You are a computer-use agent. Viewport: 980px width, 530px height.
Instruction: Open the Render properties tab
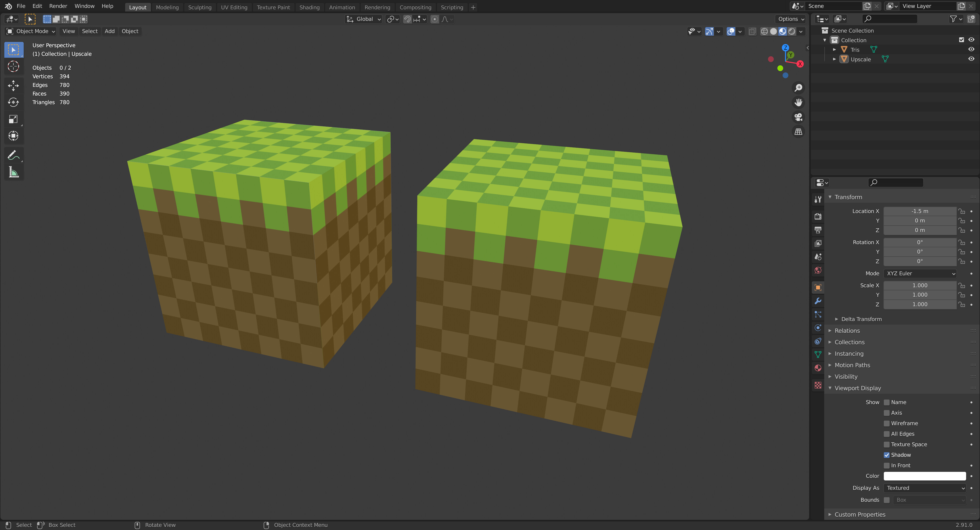point(818,217)
